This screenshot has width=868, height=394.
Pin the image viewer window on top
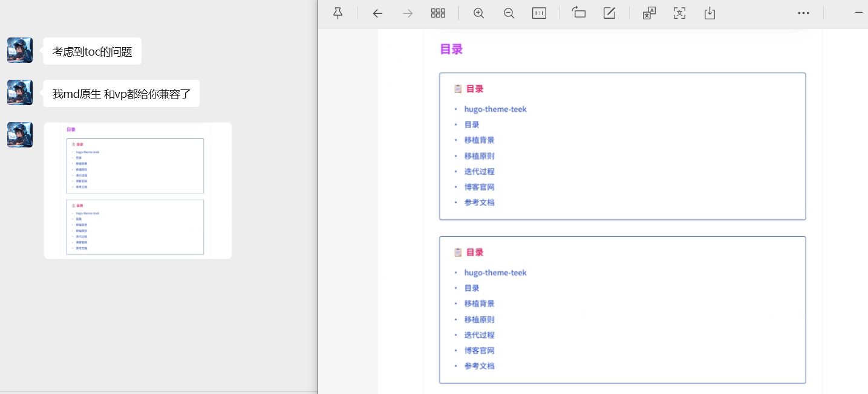[338, 13]
